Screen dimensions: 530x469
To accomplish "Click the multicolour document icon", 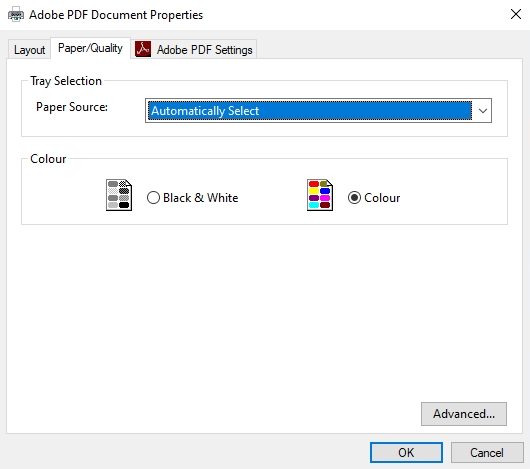I will pos(320,195).
